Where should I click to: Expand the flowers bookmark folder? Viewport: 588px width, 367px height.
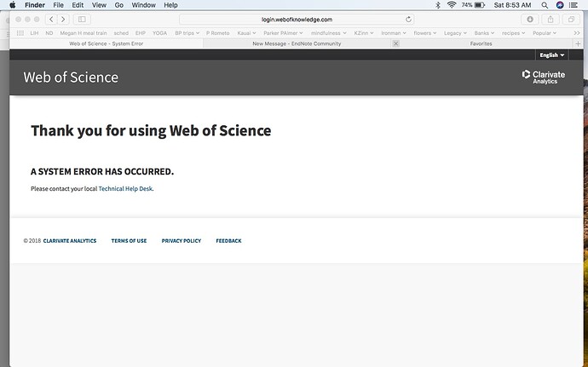[425, 33]
